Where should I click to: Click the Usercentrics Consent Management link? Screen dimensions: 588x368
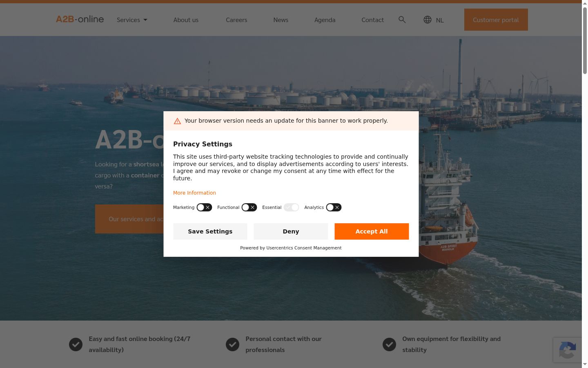coord(304,248)
